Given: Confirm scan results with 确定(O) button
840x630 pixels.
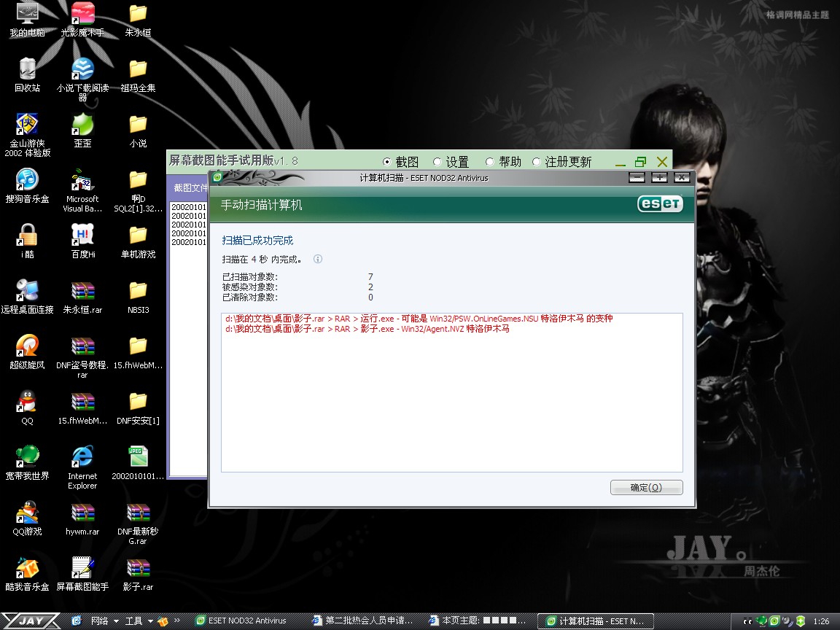Looking at the screenshot, I should pos(647,488).
